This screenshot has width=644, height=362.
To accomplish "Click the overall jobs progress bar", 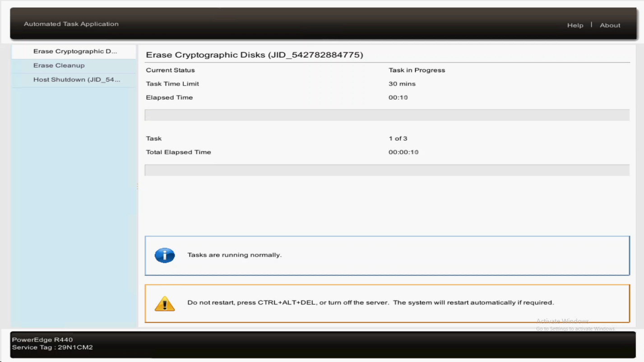I will coord(387,170).
